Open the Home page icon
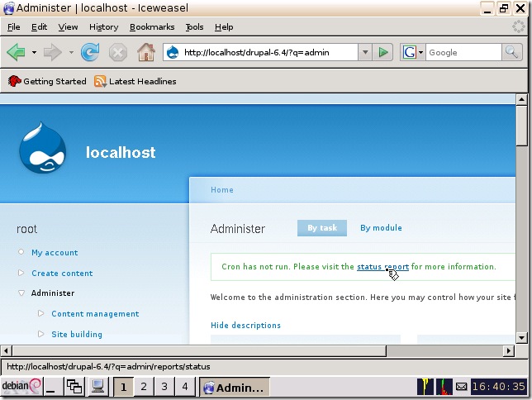Image resolution: width=532 pixels, height=400 pixels. coord(146,52)
